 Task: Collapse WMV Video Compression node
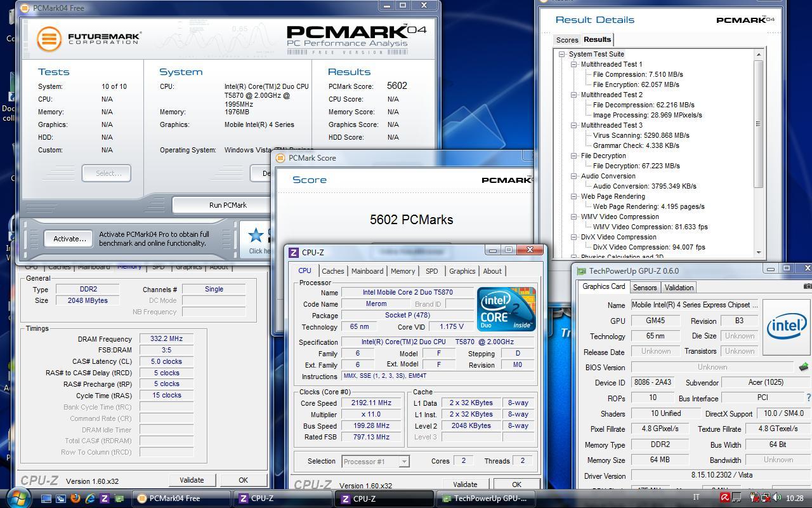[x=573, y=217]
